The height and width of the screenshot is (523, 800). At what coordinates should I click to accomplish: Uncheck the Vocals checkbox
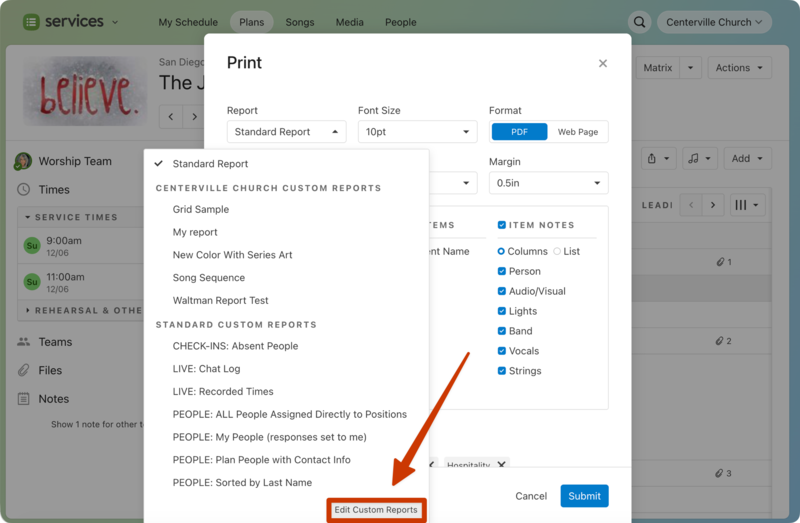(x=502, y=351)
